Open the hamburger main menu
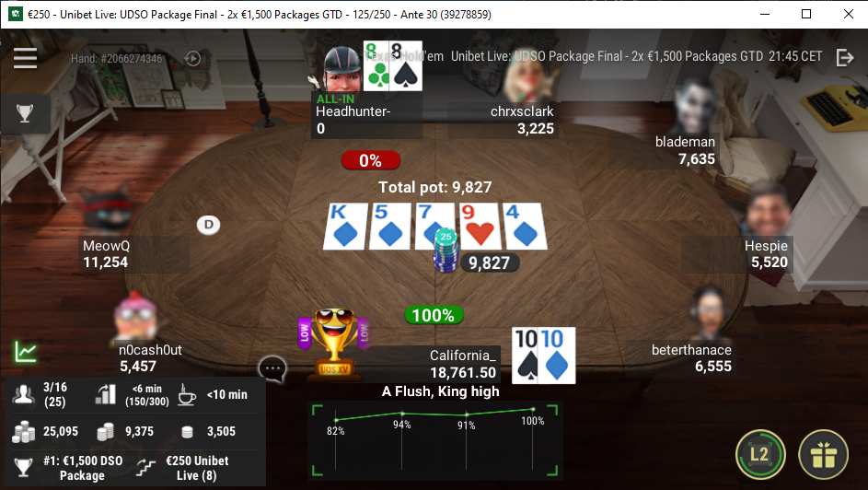 tap(26, 58)
